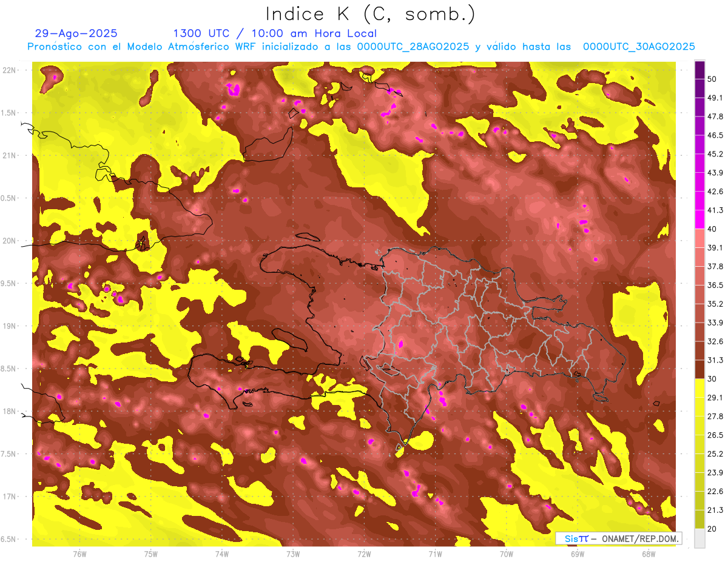The height and width of the screenshot is (562, 728).
Task: Click the legend value '27.8'
Action: pos(715,416)
